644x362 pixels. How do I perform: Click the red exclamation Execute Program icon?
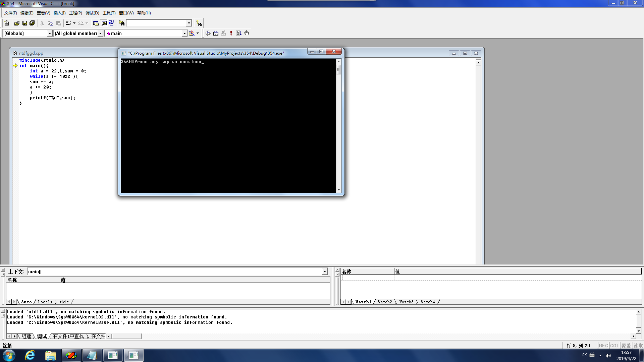231,33
